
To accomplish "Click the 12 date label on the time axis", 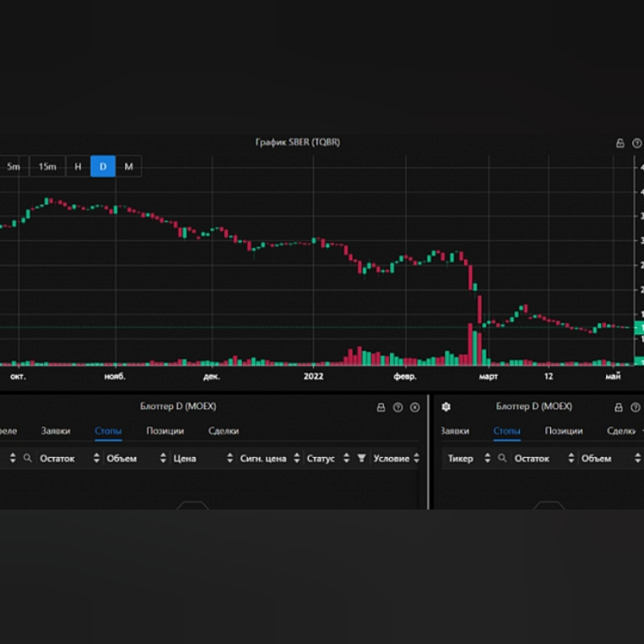I will coord(548,376).
